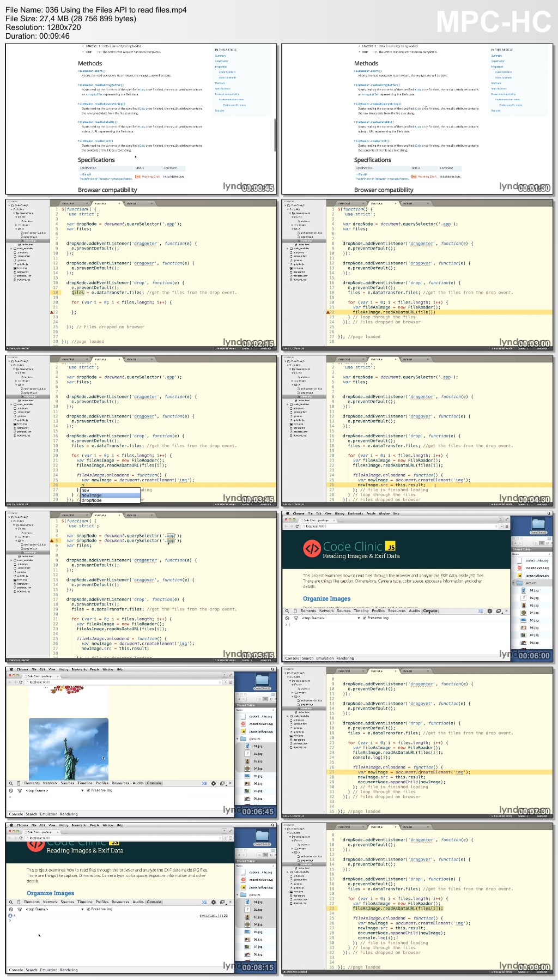Click 01.jpg file icon in the 00:06:45 Finder

(x=247, y=746)
